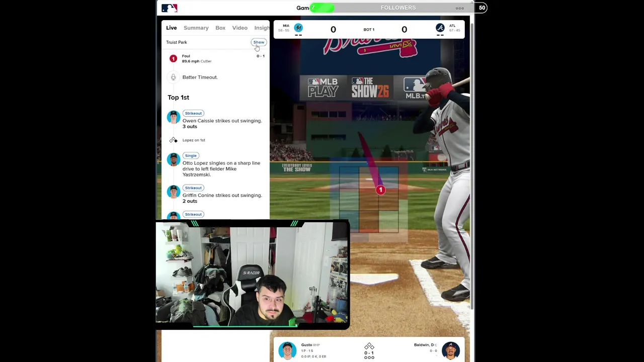
Task: Click the Otto Lopez player avatar
Action: coord(174,159)
